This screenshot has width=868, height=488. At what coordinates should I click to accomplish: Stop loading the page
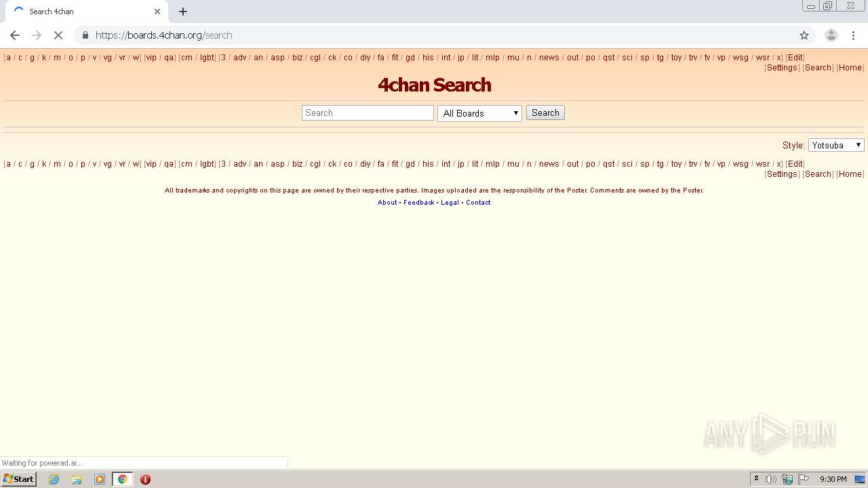point(58,35)
